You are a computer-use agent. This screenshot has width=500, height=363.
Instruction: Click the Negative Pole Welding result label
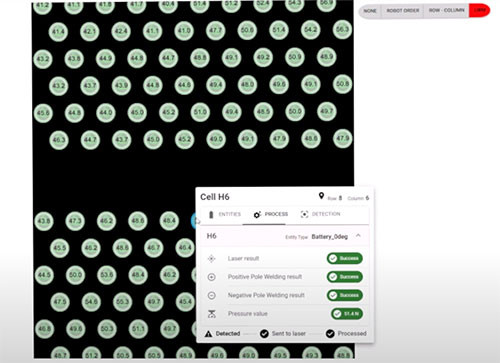pos(266,295)
